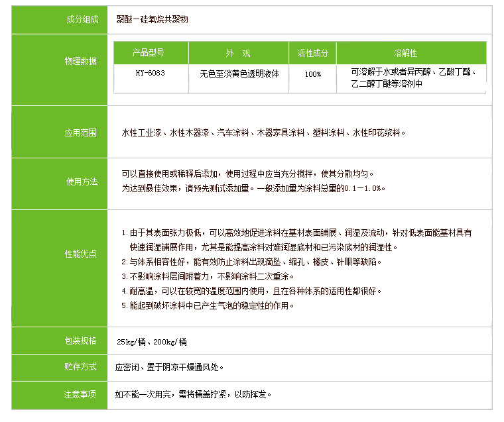Click the 贮存方式 row label

[x=81, y=367]
